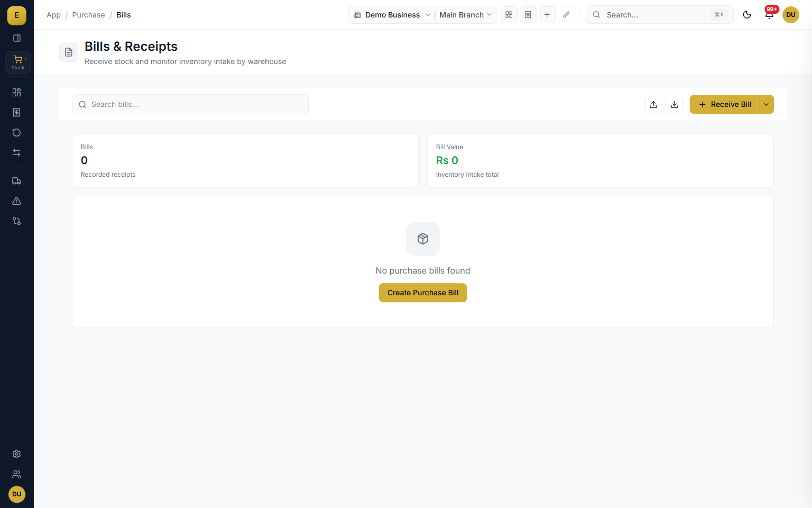812x508 pixels.
Task: Click the top bar receipt icon
Action: click(528, 15)
